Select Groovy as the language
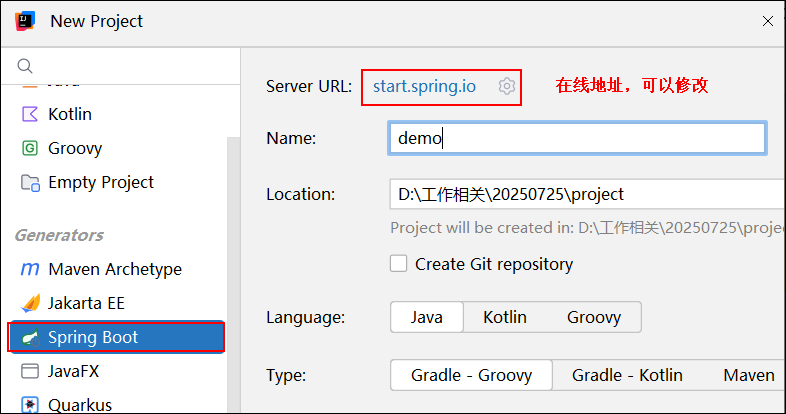 [594, 317]
